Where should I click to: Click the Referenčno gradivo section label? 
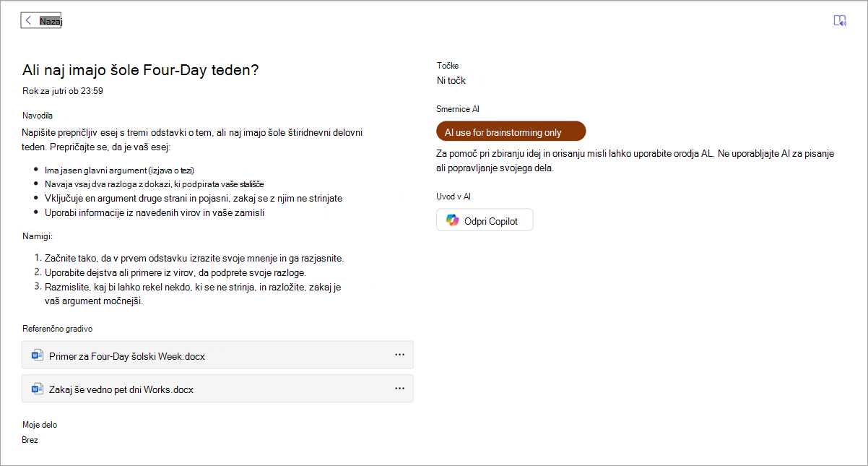[x=58, y=329]
